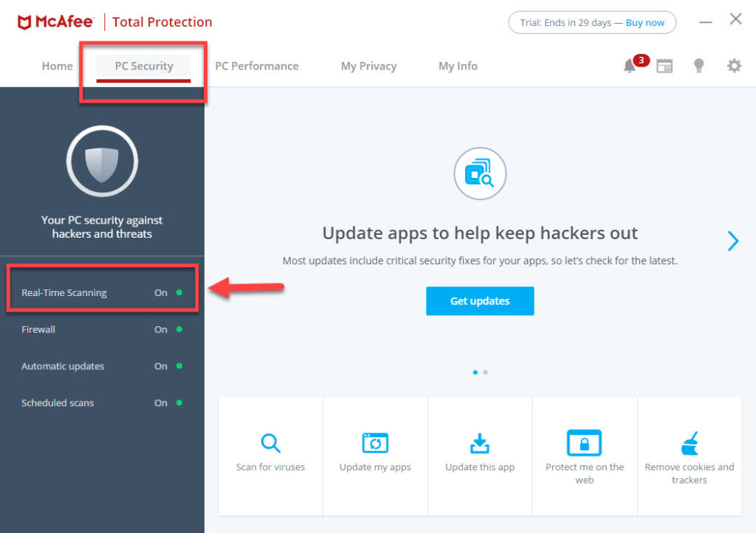This screenshot has height=533, width=756.
Task: Open settings gear icon
Action: pos(734,66)
